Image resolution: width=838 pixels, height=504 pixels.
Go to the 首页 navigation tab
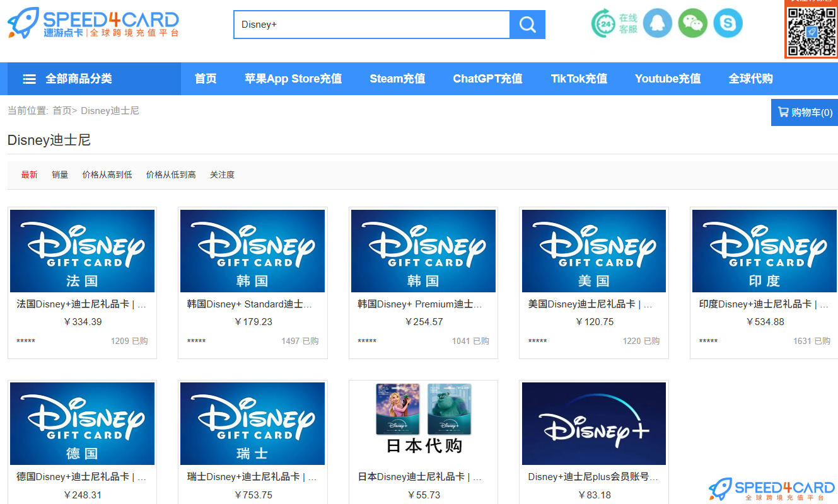[206, 79]
